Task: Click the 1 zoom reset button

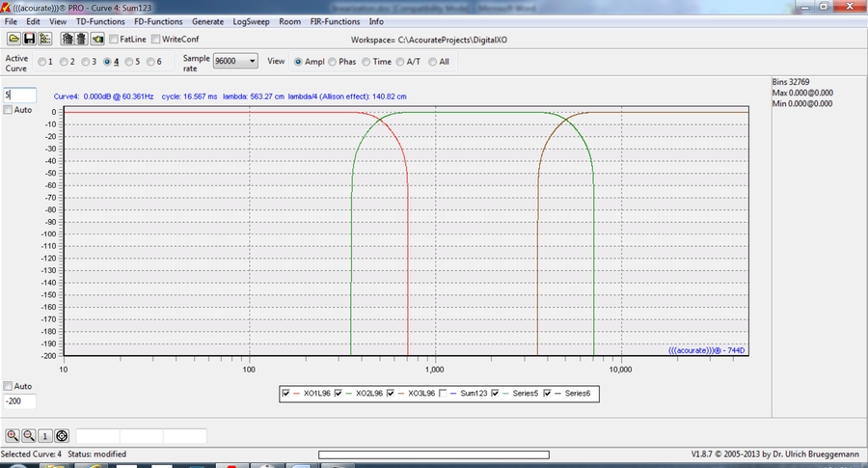Action: pos(44,436)
